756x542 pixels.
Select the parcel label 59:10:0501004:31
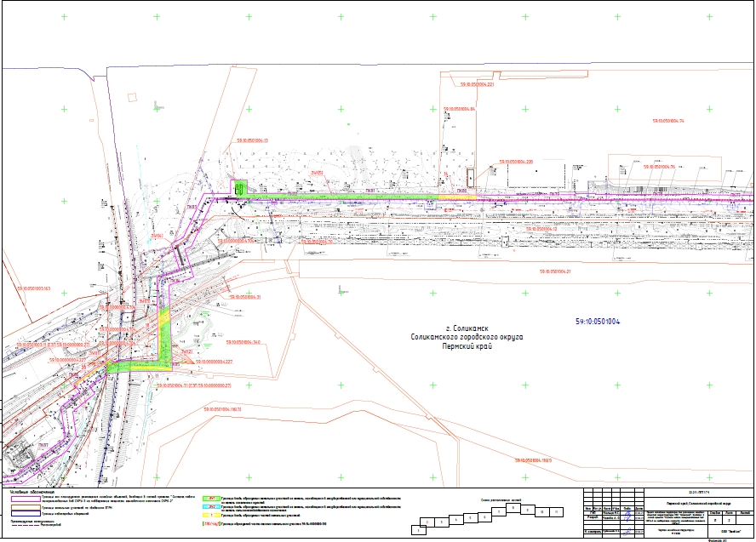pos(245,297)
